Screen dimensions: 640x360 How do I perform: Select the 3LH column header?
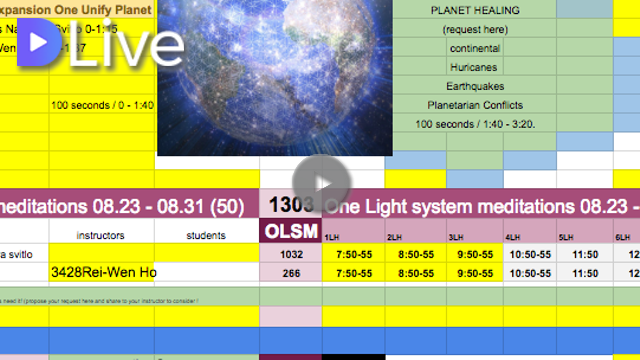point(475,231)
